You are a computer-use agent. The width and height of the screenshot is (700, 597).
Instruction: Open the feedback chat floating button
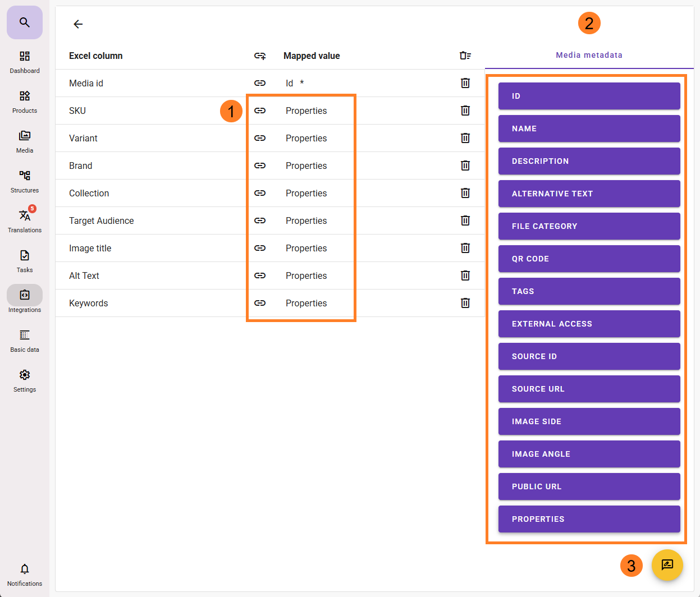[x=667, y=564]
